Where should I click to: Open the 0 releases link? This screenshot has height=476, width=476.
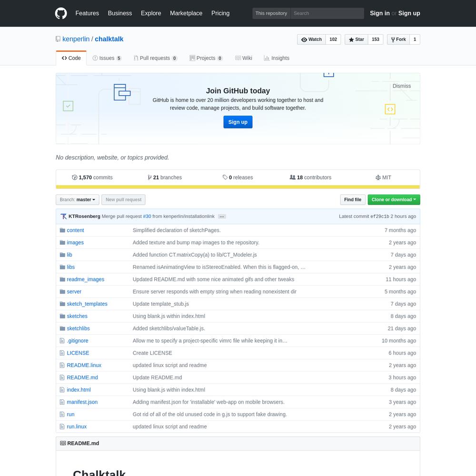[x=238, y=178]
